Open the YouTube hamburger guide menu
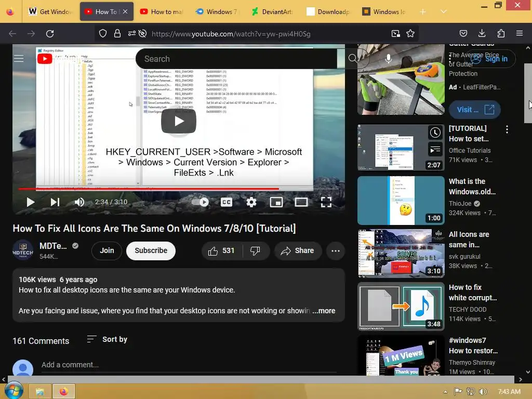Viewport: 532px width, 399px height. pos(19,59)
